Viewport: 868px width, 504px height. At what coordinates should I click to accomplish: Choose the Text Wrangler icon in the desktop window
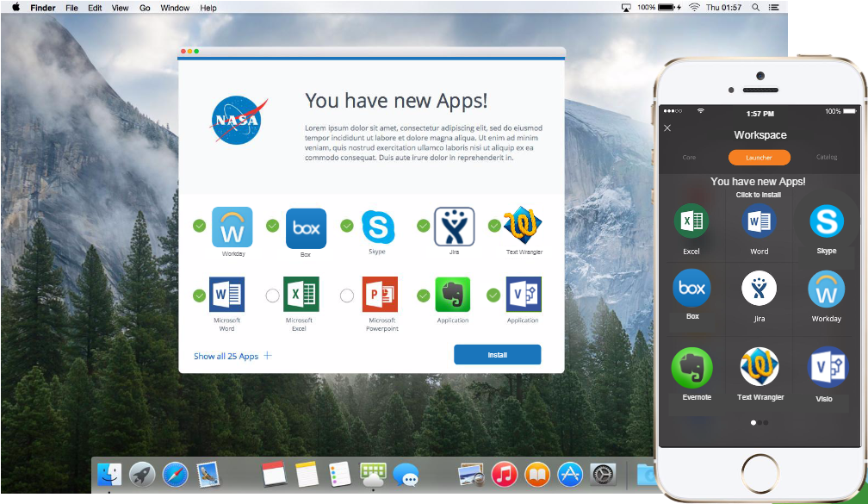[524, 224]
